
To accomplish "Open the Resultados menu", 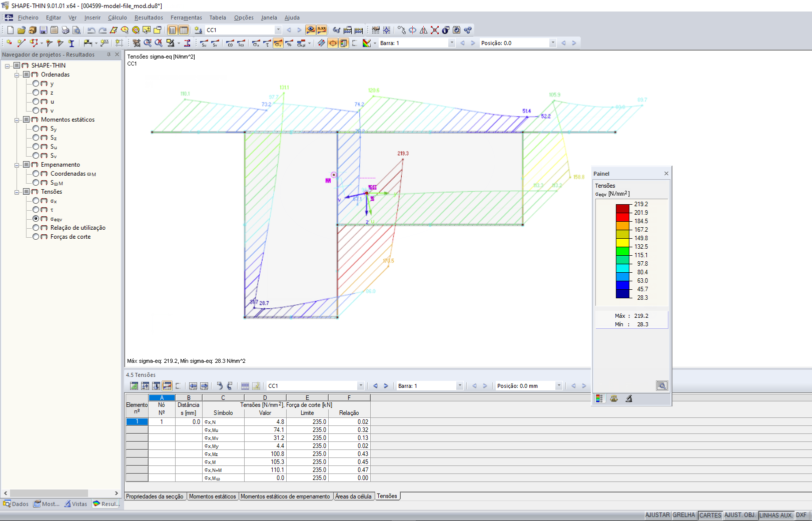I will [149, 18].
